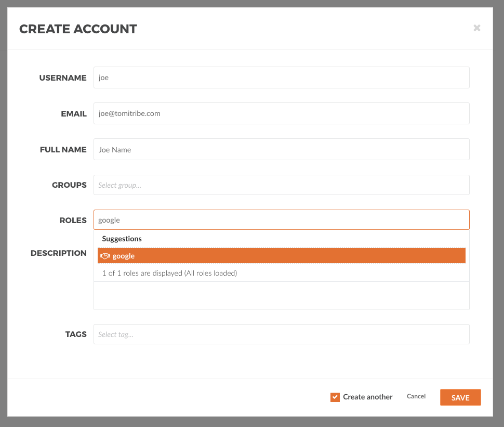Screen dimensions: 504x427
Task: Cancel account creation
Action: (x=416, y=396)
